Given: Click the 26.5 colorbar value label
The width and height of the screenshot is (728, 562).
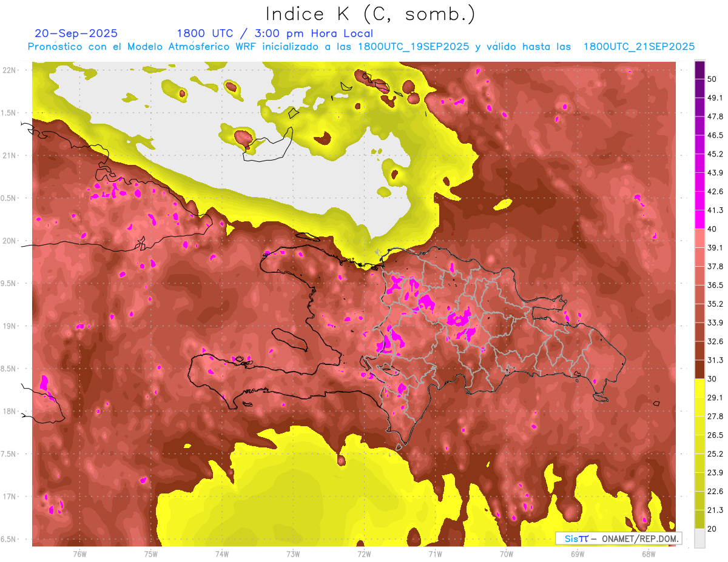Looking at the screenshot, I should click(716, 435).
